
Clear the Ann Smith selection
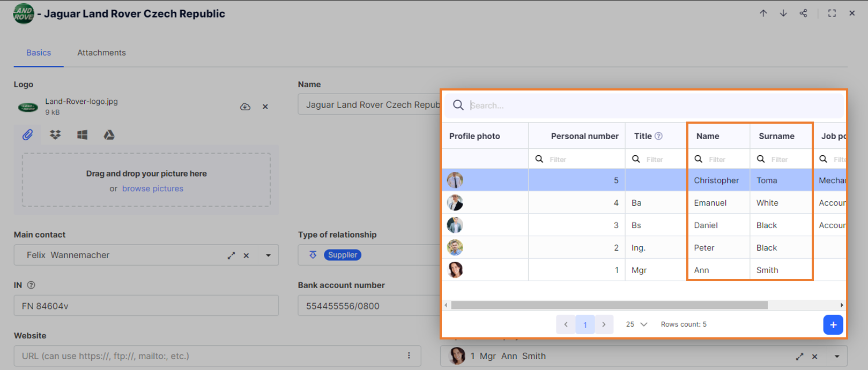click(x=814, y=356)
